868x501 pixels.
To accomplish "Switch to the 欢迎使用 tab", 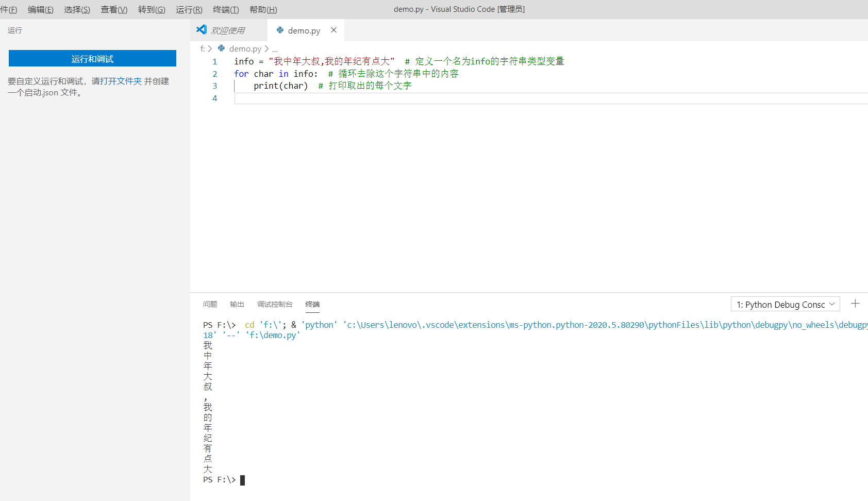I will point(228,30).
